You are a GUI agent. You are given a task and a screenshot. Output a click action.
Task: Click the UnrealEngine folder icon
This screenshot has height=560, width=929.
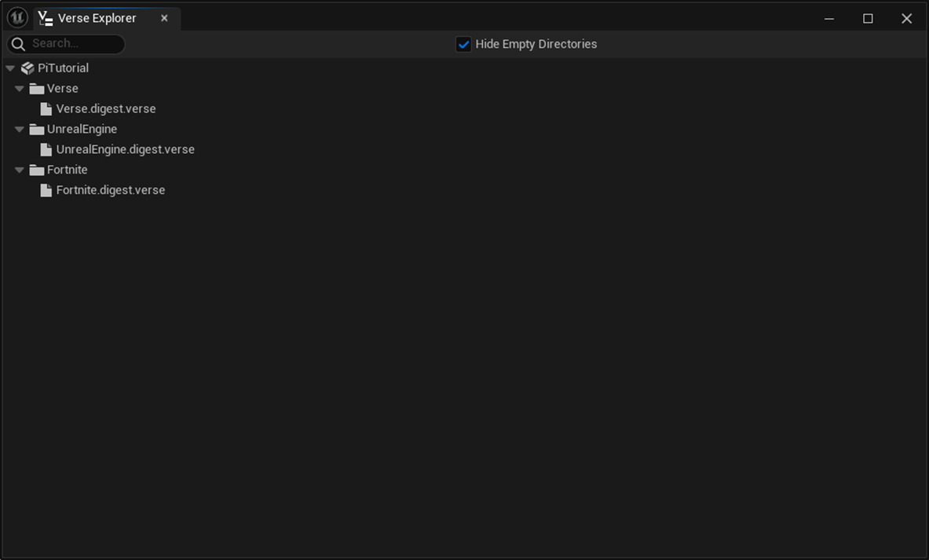(x=37, y=129)
